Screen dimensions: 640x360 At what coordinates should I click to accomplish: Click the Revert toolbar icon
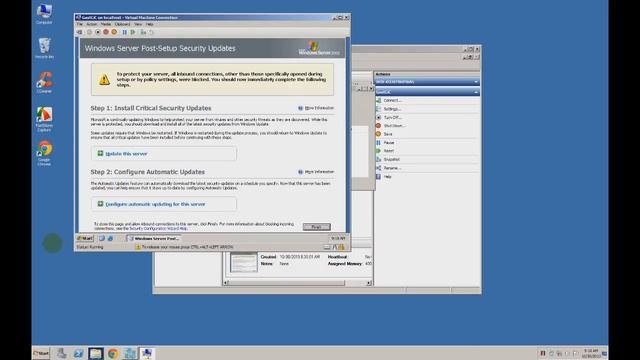coord(151,32)
